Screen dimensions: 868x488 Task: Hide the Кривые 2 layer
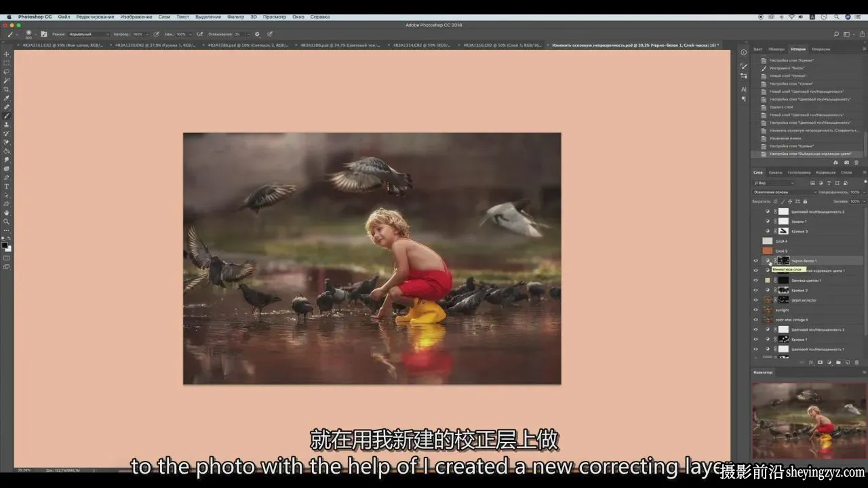[756, 290]
